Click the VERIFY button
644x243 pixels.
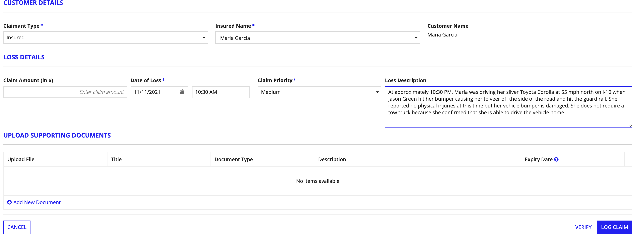tap(583, 227)
